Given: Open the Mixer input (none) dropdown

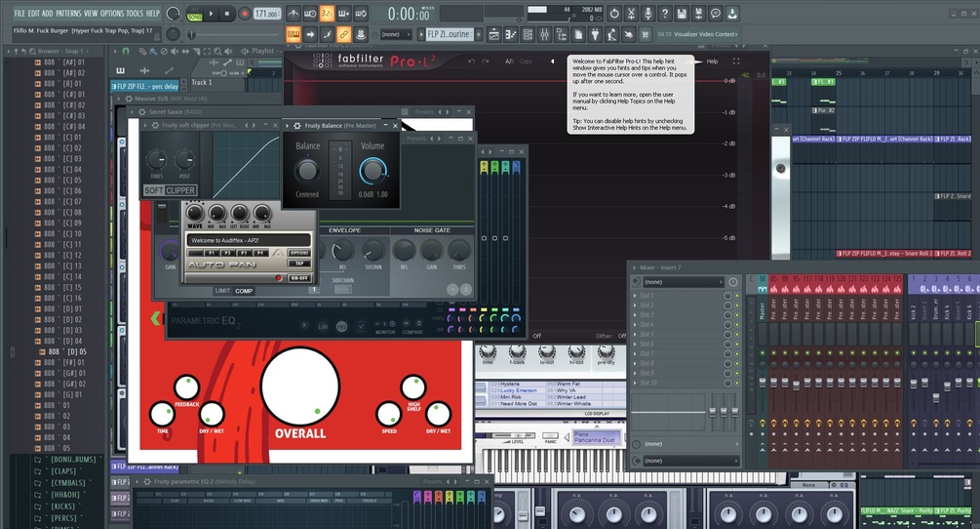Looking at the screenshot, I should [683, 282].
